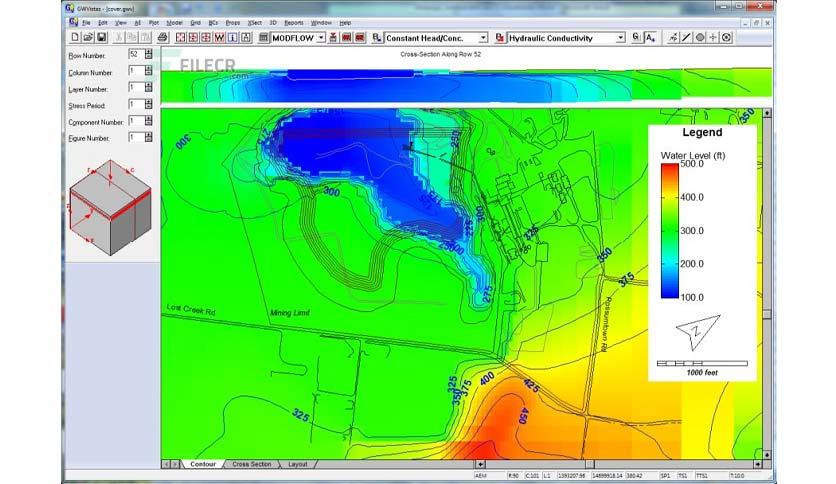The height and width of the screenshot is (484, 836).
Task: Switch to the Layout tab
Action: 298,464
